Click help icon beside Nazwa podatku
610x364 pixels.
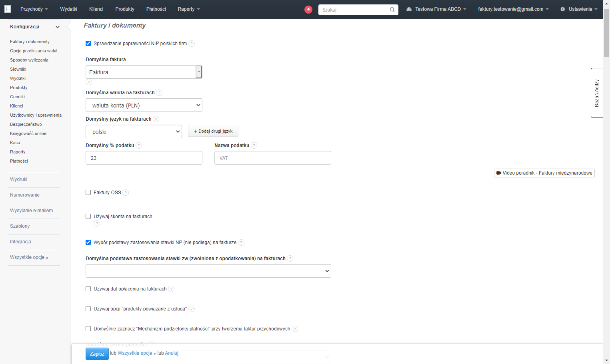click(x=254, y=145)
